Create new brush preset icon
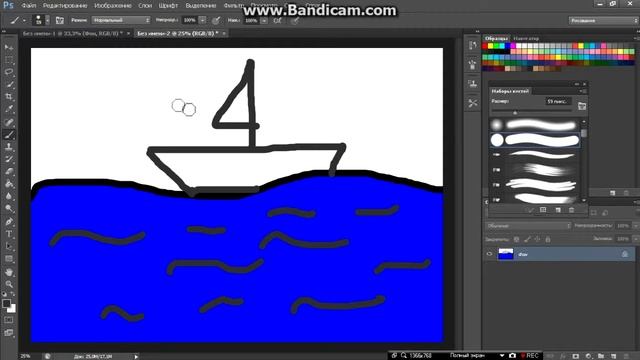 (558, 210)
